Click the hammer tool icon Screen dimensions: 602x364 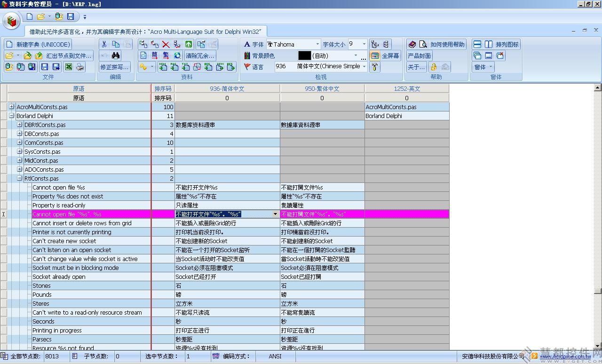click(x=375, y=67)
